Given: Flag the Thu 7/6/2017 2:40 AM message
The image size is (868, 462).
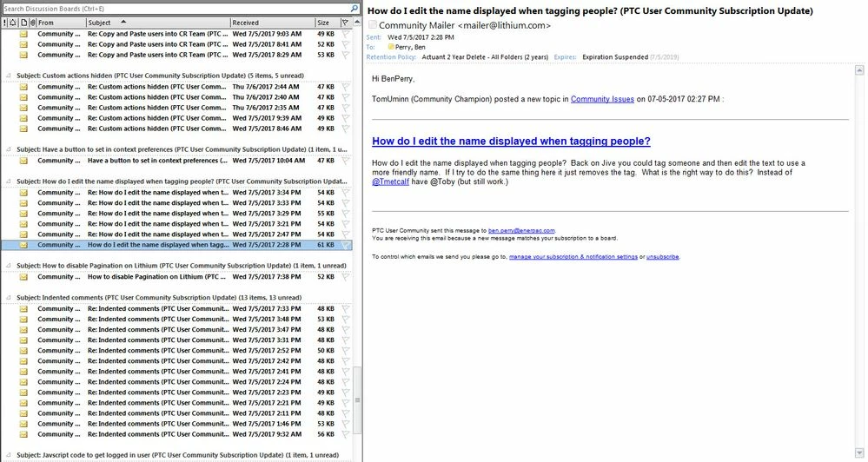Looking at the screenshot, I should pos(346,97).
